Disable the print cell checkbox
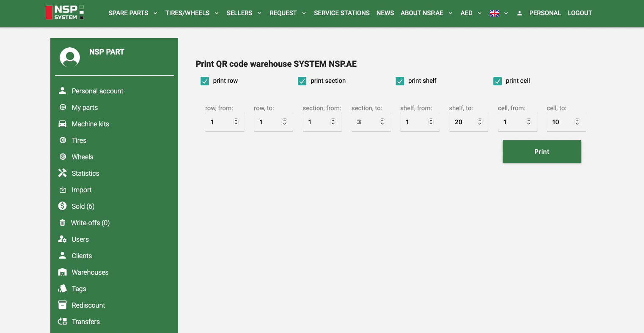The height and width of the screenshot is (333, 644). 498,81
